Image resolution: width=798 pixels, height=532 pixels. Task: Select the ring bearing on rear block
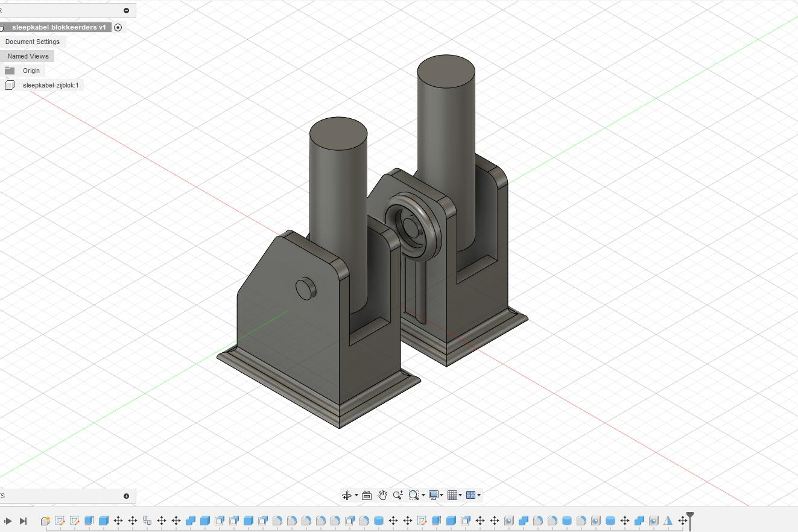pyautogui.click(x=413, y=227)
